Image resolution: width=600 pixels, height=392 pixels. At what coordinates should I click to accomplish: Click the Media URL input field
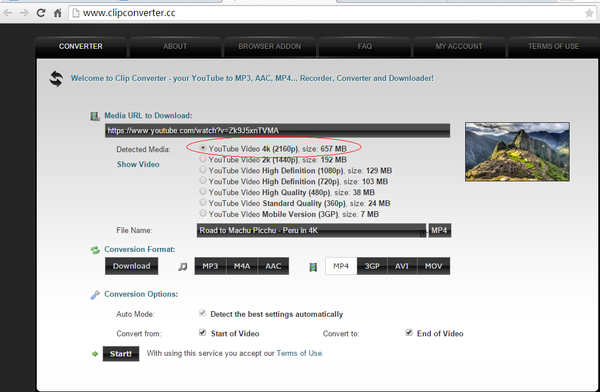pyautogui.click(x=277, y=131)
